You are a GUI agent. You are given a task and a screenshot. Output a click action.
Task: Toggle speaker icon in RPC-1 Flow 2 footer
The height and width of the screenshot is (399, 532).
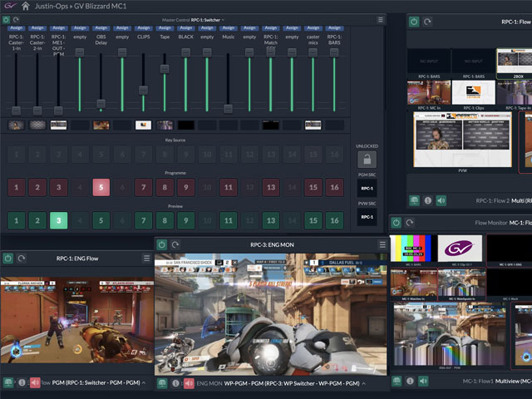pyautogui.click(x=441, y=200)
